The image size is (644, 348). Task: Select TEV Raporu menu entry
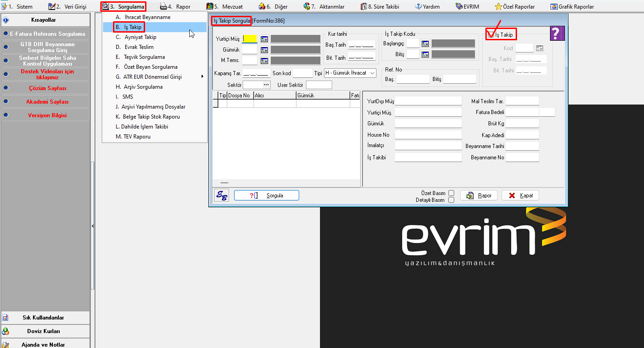tap(155, 137)
